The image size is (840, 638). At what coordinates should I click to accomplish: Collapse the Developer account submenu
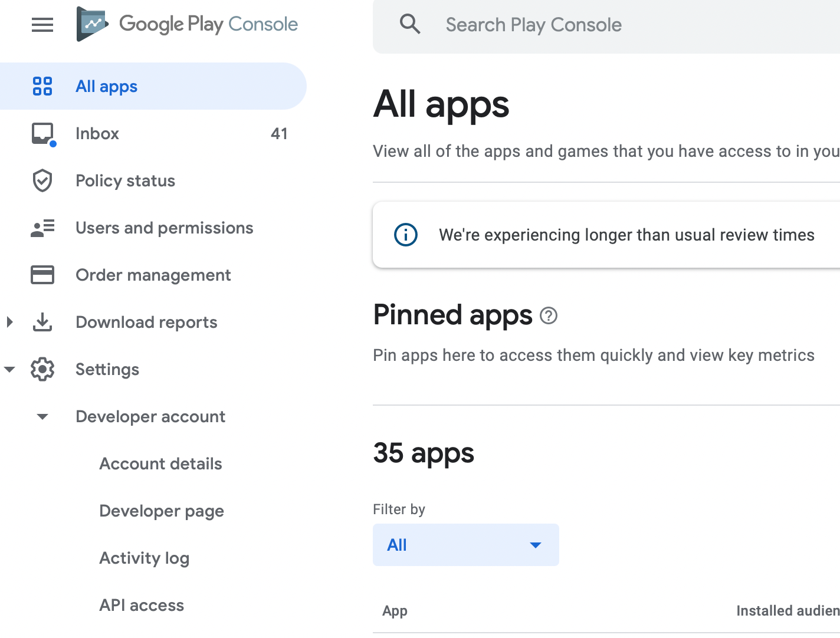click(42, 417)
